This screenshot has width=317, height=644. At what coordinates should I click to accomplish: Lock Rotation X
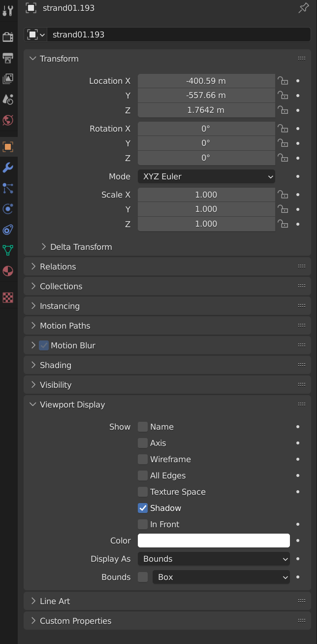click(x=283, y=129)
